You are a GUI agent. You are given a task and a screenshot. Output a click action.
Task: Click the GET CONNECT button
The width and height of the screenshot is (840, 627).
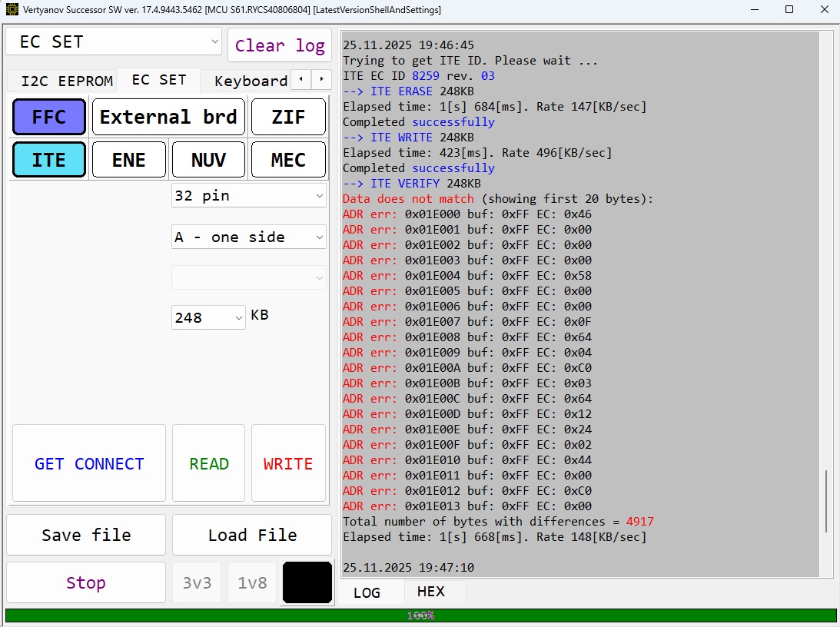tap(89, 463)
